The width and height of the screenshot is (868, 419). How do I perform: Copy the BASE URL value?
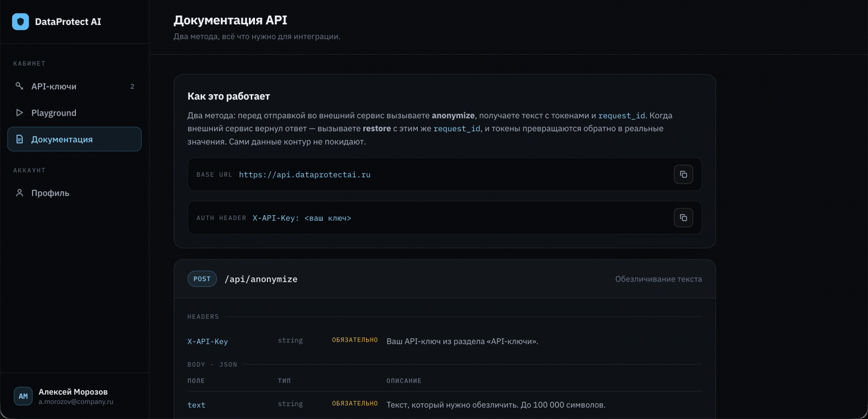(x=684, y=175)
